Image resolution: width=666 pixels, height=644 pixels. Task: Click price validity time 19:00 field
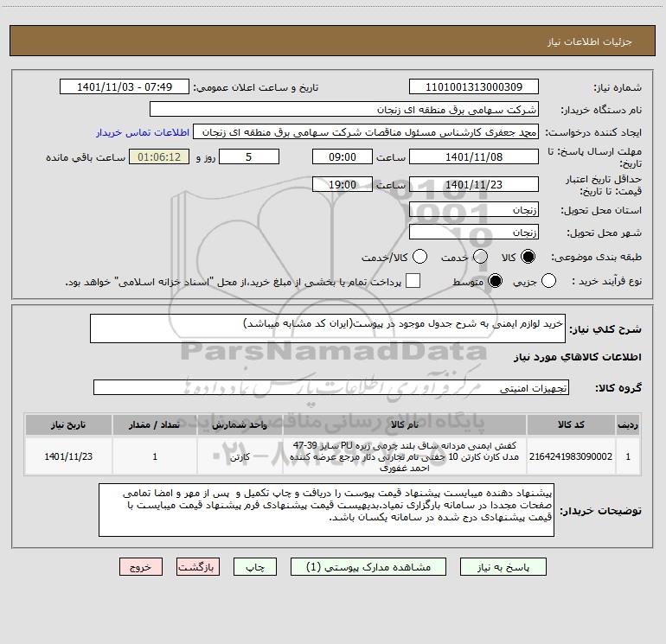click(x=343, y=184)
